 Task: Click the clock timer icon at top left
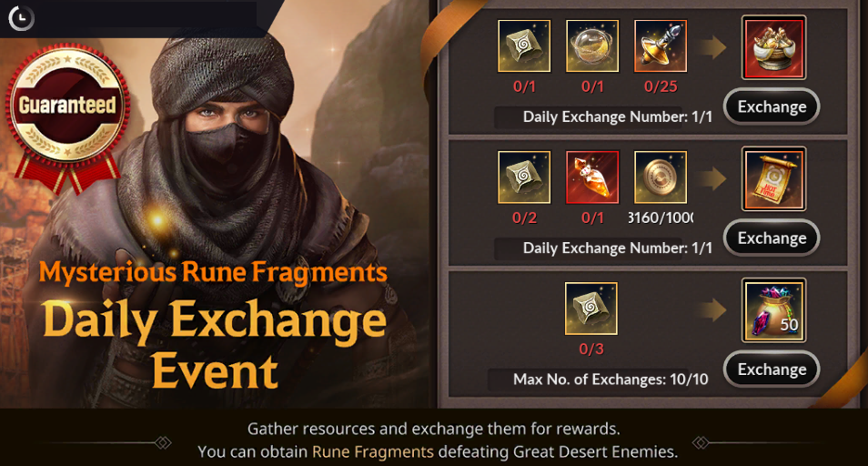[21, 17]
